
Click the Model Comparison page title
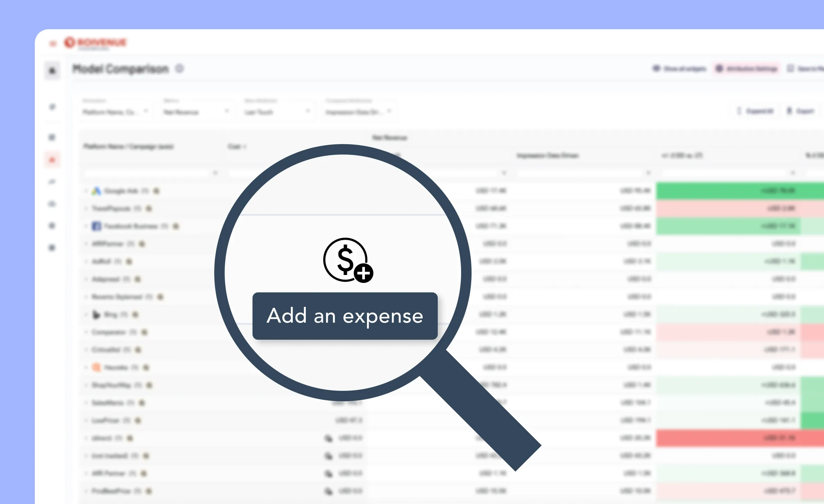tap(121, 69)
